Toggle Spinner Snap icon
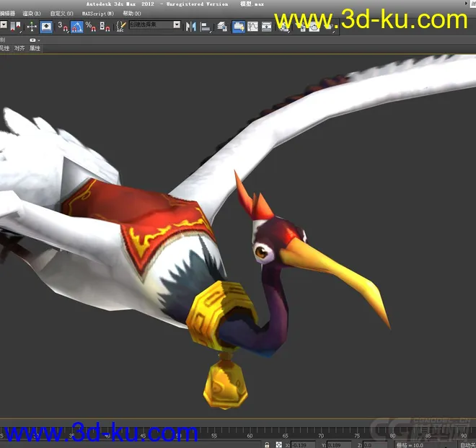476x448 pixels. [105, 27]
